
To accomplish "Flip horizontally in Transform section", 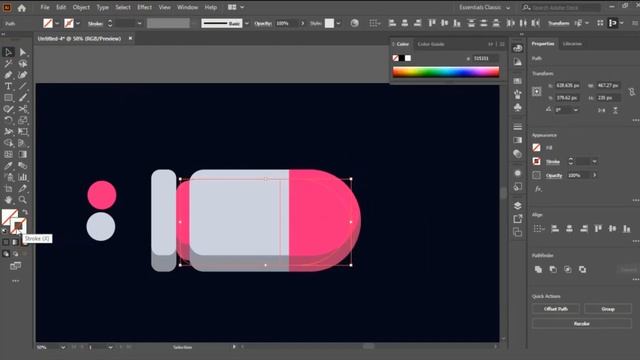I will point(602,110).
